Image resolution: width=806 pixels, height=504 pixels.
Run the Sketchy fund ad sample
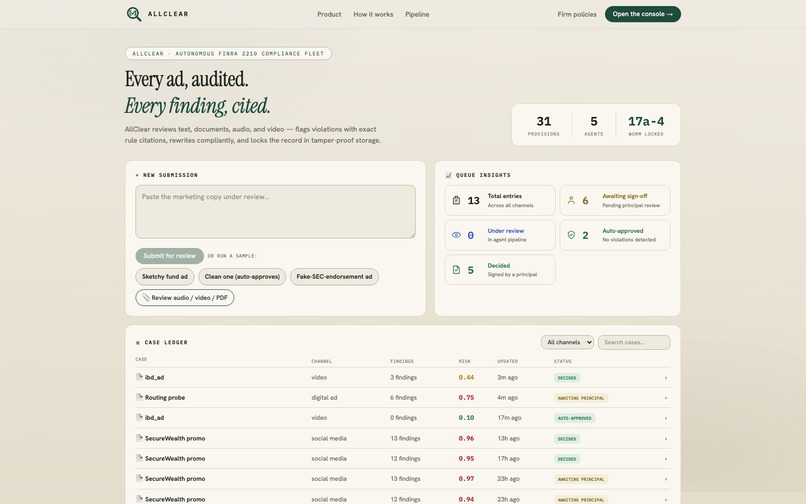[165, 277]
